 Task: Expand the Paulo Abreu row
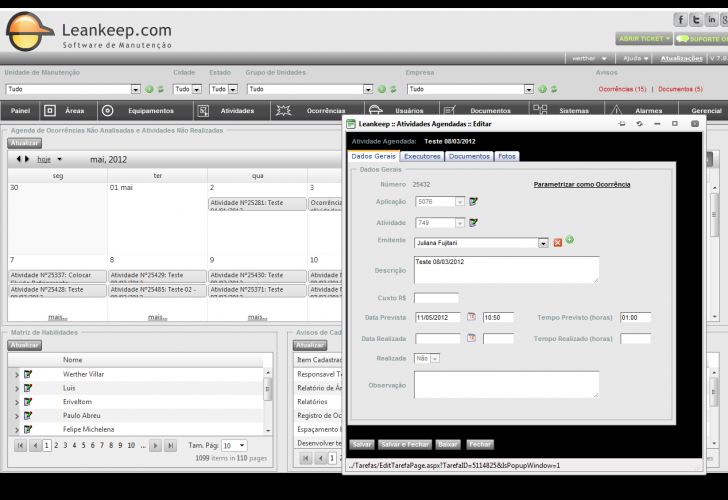pos(17,416)
